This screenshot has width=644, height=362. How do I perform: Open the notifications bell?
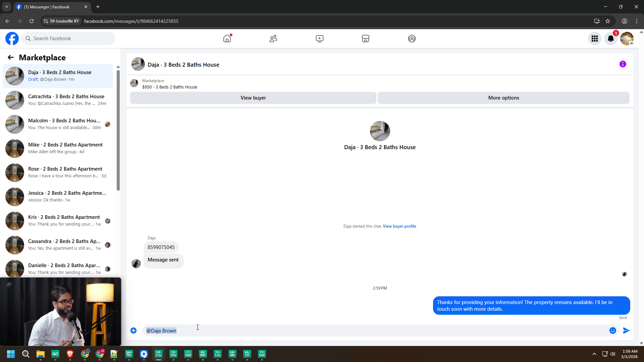point(611,39)
